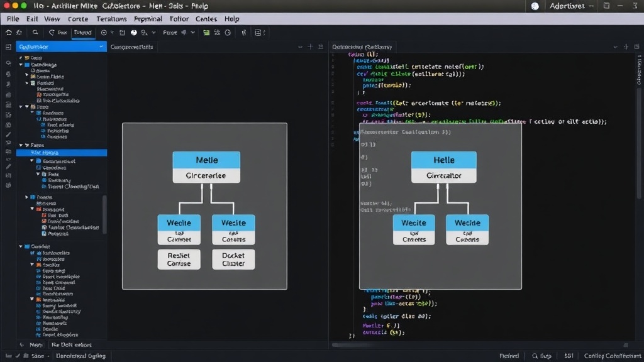Viewport: 644px width, 362px height.
Task: Toggle the sidebar panel icon left of the blue dropdown
Action: click(x=8, y=47)
